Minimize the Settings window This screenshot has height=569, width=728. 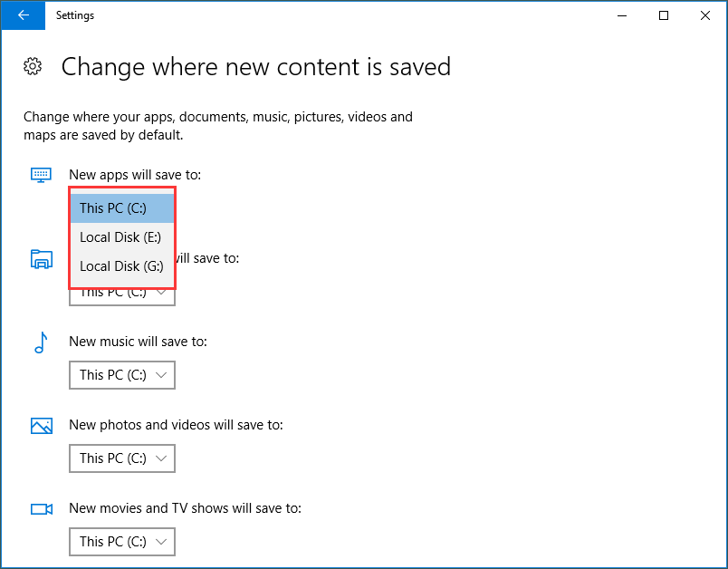pyautogui.click(x=622, y=15)
